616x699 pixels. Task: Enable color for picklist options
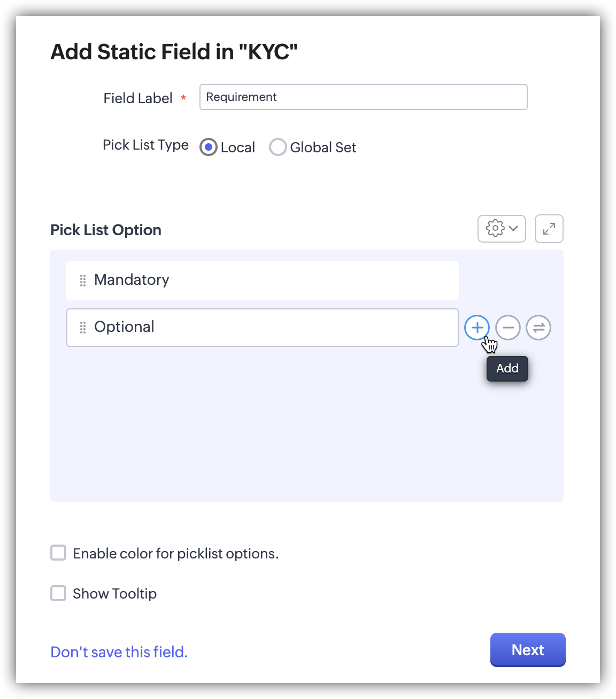[58, 553]
